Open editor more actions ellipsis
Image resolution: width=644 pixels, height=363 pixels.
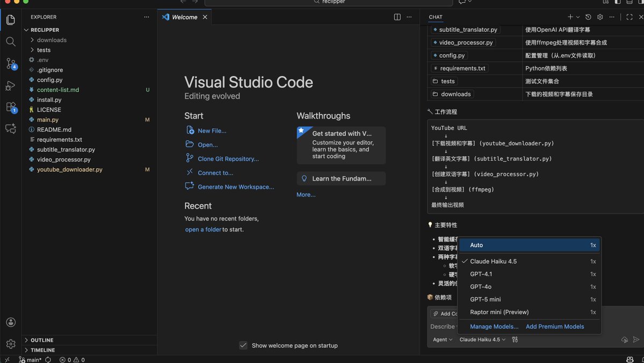pyautogui.click(x=409, y=17)
